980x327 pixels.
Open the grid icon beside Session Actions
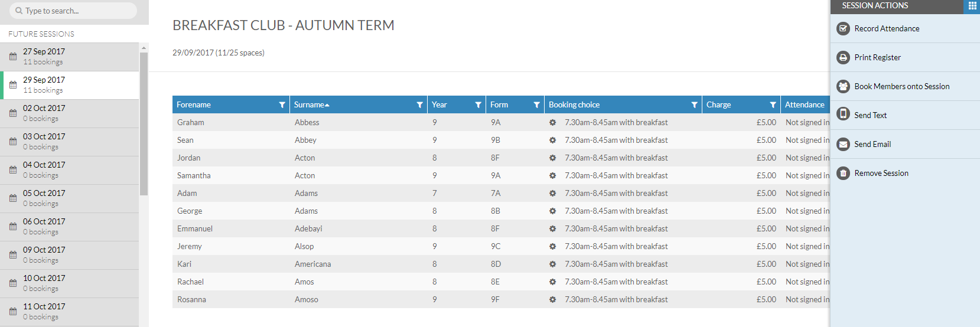972,6
